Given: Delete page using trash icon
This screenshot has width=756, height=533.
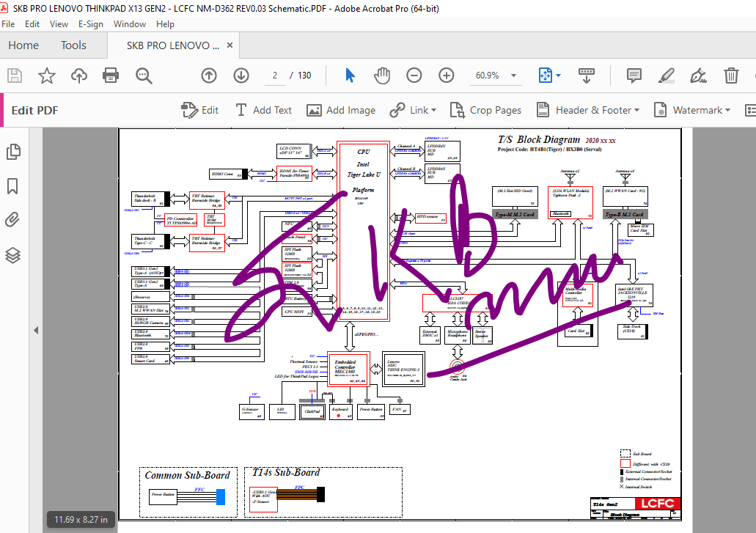Looking at the screenshot, I should coord(731,76).
